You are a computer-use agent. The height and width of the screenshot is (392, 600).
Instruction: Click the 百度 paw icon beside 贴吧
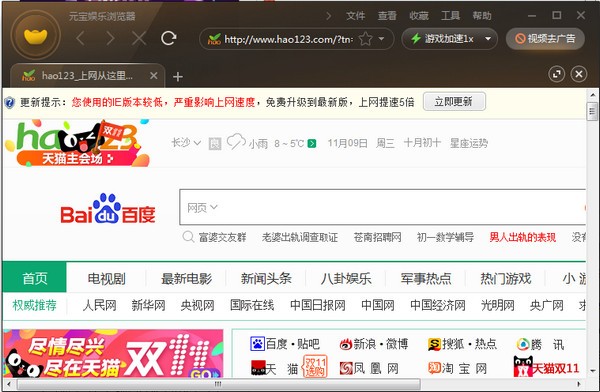point(258,344)
